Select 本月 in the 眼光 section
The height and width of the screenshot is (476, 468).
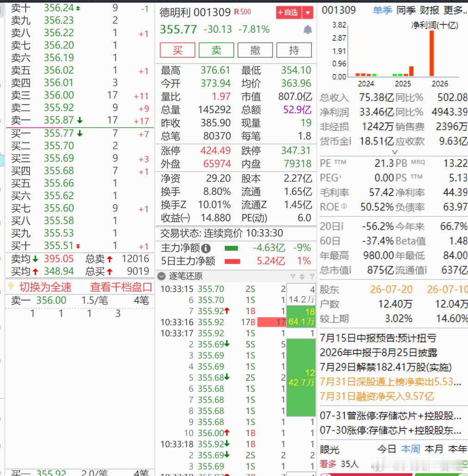tap(434, 449)
